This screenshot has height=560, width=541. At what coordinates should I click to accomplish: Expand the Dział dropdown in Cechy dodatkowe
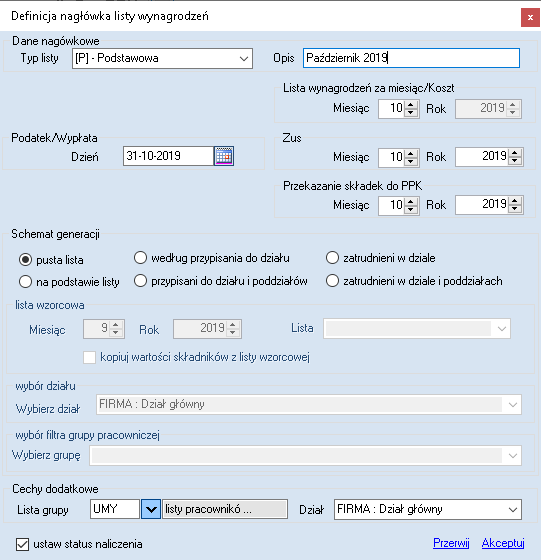[x=428, y=509]
